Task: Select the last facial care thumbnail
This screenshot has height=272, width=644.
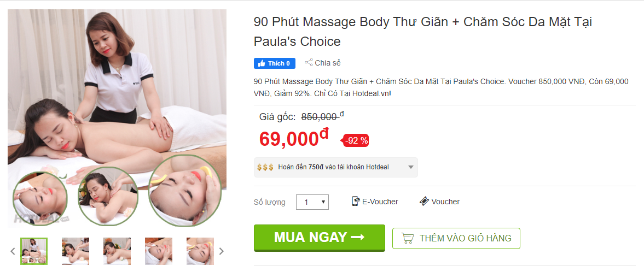Action: pyautogui.click(x=200, y=251)
